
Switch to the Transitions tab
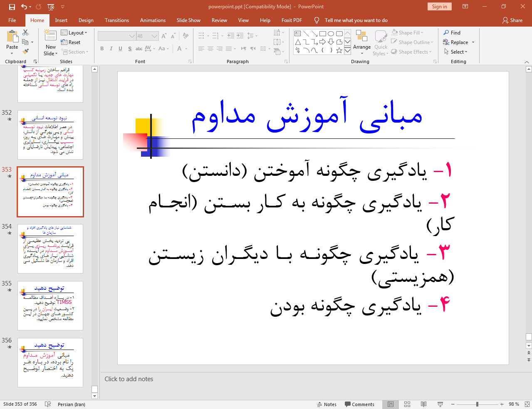117,20
